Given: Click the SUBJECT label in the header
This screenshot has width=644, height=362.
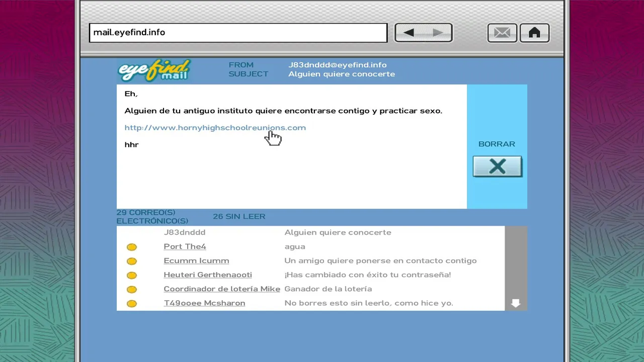Looking at the screenshot, I should [249, 74].
